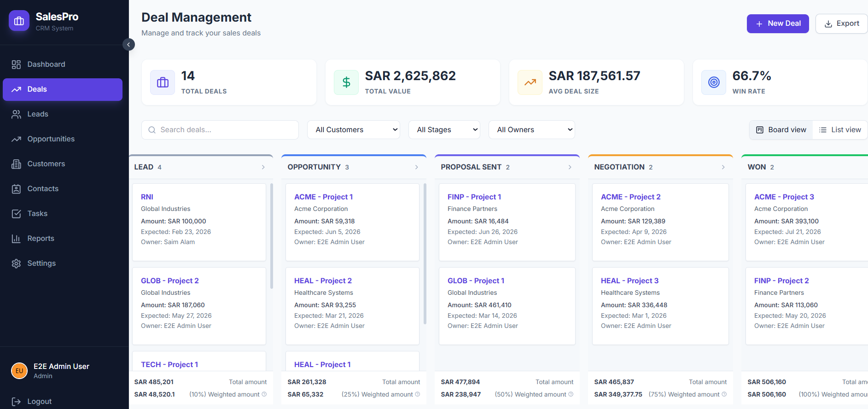868x409 pixels.
Task: Click the SalesPro briefcase logo icon
Action: 19,21
